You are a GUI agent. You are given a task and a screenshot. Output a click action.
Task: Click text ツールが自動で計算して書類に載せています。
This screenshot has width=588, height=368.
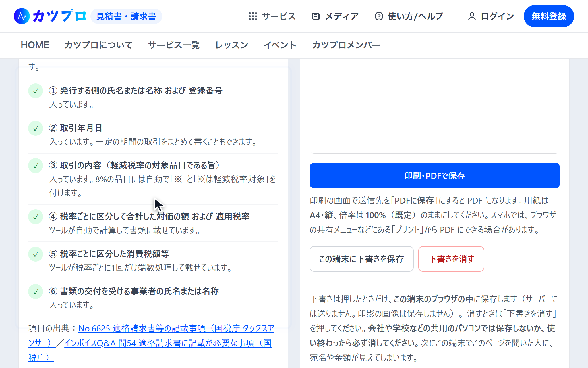point(125,230)
